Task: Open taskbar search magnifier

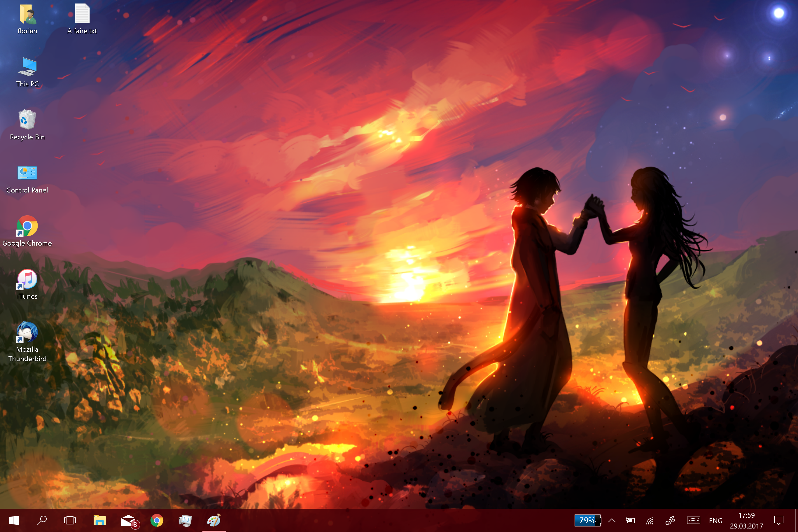Action: pos(42,520)
